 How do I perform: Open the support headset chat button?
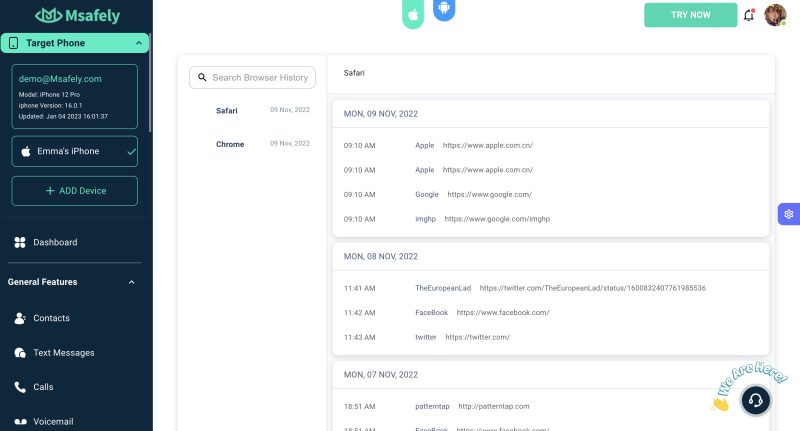pos(756,400)
